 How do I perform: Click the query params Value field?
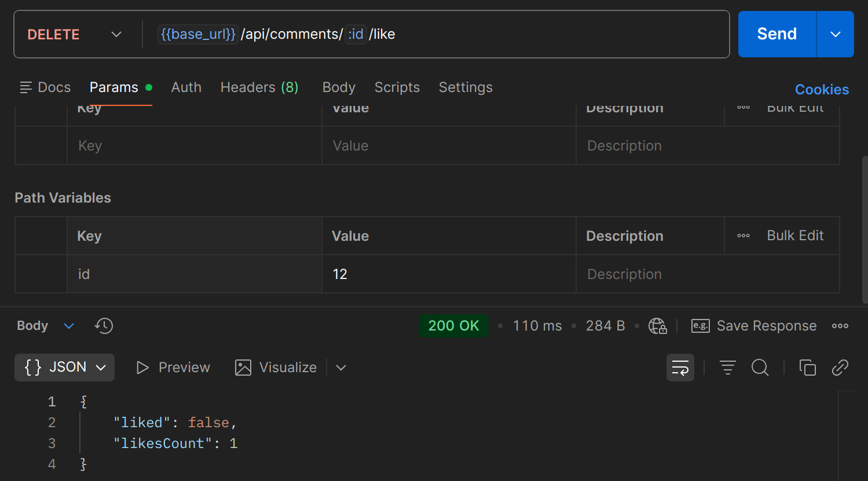tap(449, 146)
